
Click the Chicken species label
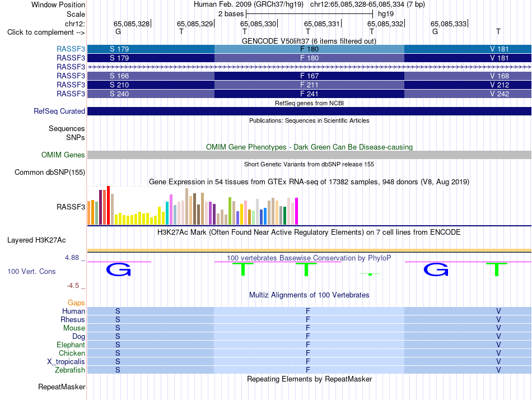pos(72,353)
